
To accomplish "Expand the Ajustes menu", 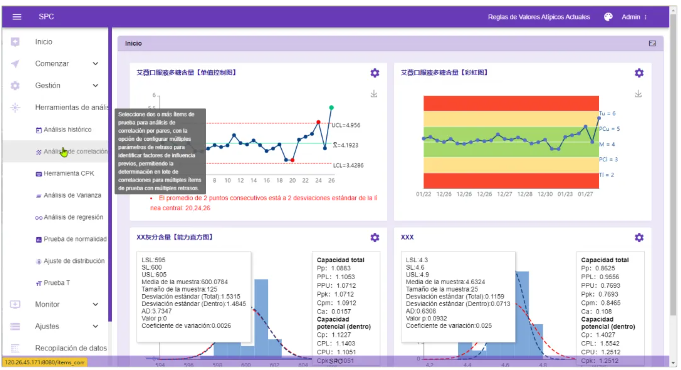I will 96,326.
